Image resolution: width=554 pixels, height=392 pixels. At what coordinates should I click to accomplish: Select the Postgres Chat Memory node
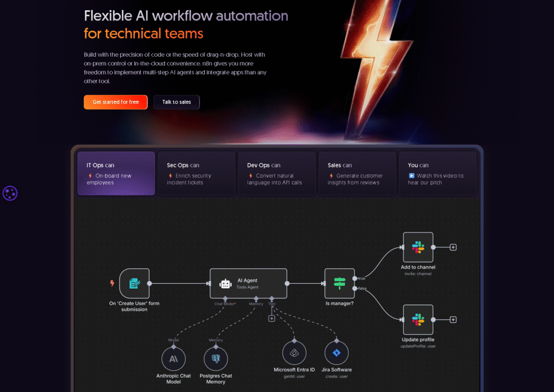(x=216, y=358)
